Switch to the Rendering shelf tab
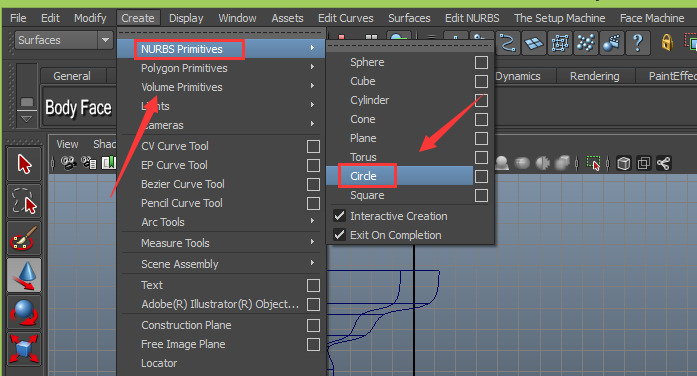The width and height of the screenshot is (697, 376). [x=594, y=76]
